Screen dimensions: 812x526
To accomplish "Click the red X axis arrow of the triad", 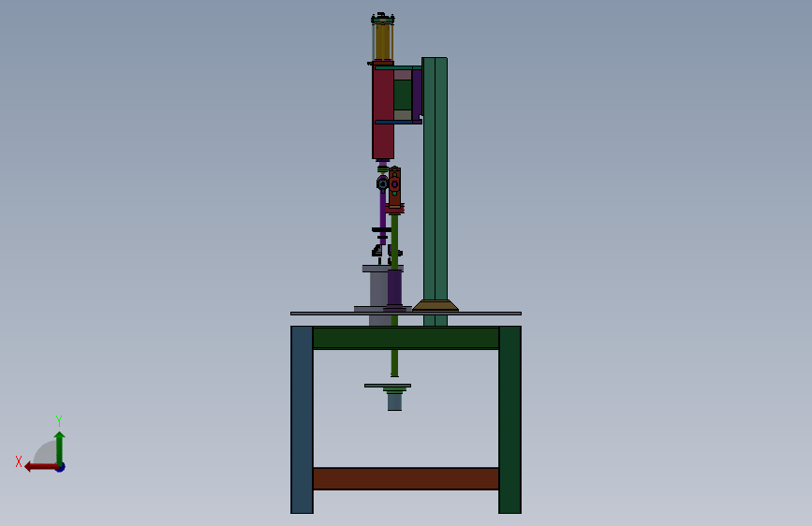I will pyautogui.click(x=41, y=467).
